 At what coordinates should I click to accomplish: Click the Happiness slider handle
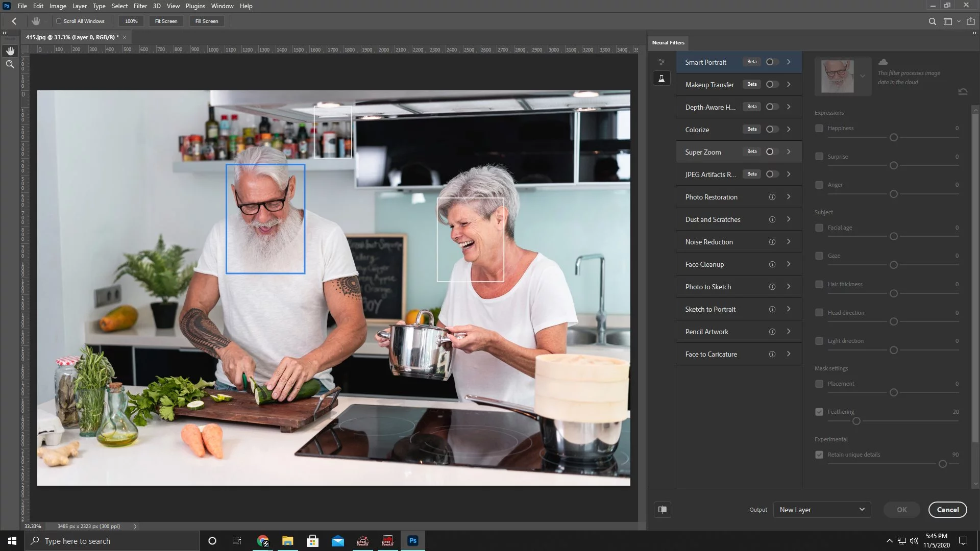894,138
